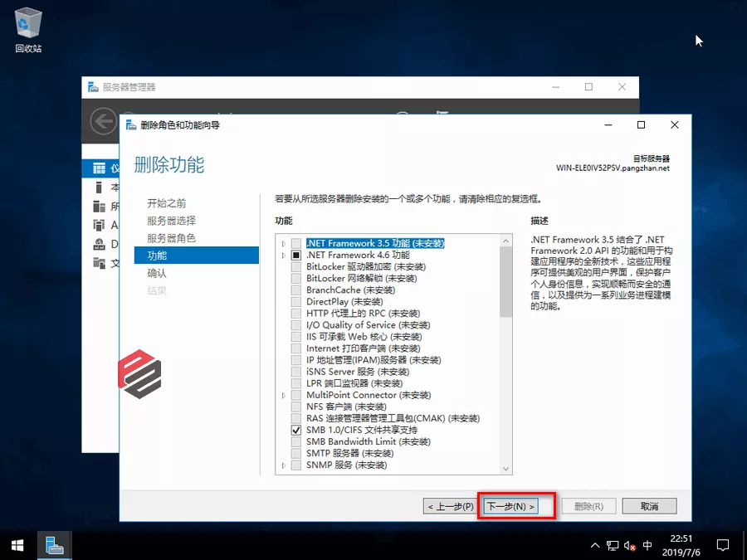Click the 取消 button

click(649, 506)
